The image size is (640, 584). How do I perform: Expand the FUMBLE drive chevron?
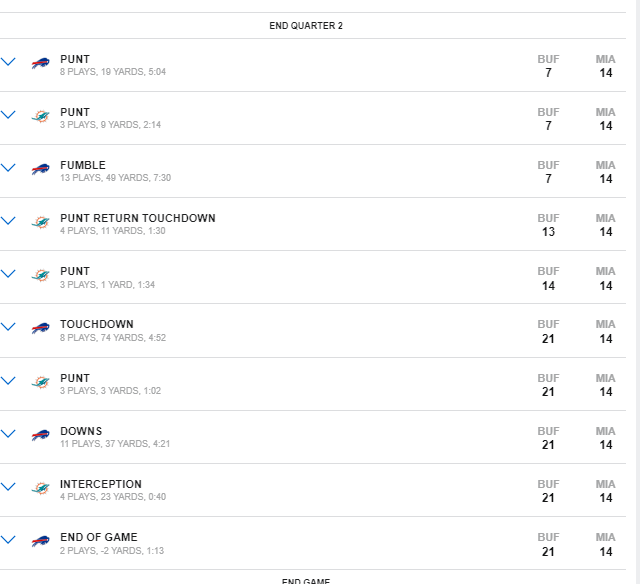click(8, 168)
